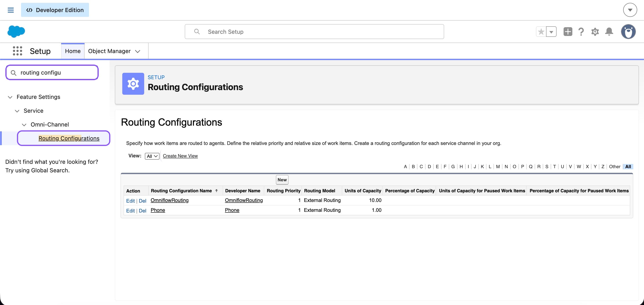Filter list by letter P

pyautogui.click(x=523, y=167)
